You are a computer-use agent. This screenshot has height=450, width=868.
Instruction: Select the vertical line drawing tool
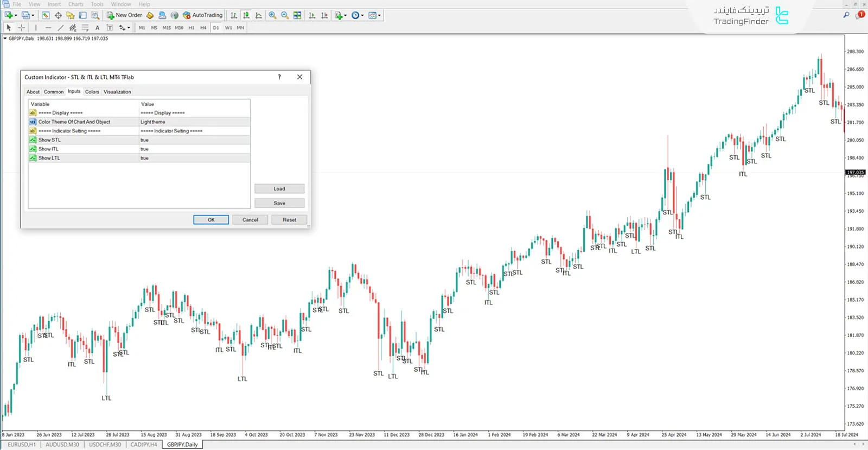36,28
